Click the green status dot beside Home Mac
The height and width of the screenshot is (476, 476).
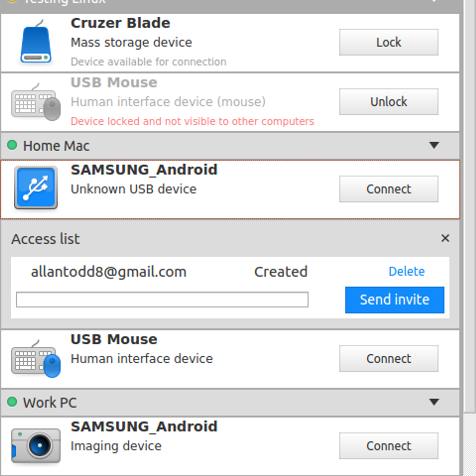click(12, 145)
